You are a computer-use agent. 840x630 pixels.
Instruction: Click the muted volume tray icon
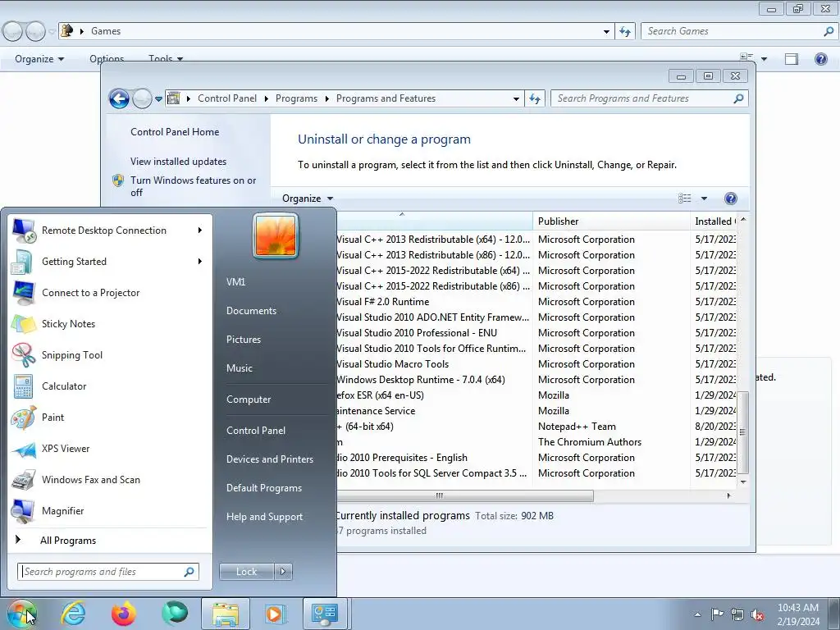point(757,614)
